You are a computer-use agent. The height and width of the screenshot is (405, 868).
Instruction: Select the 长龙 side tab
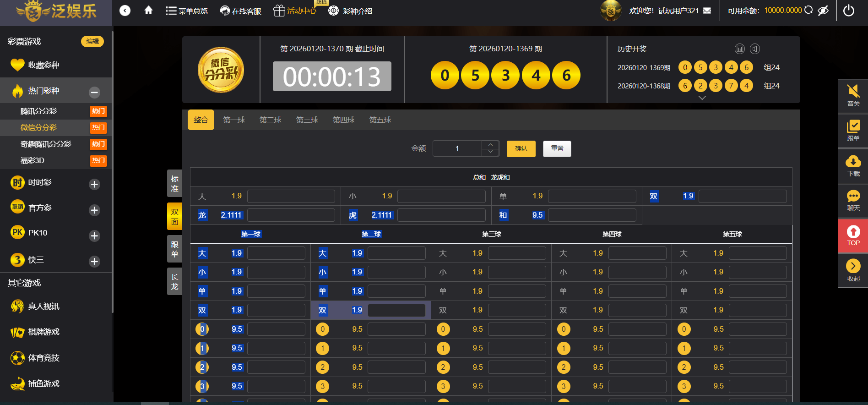pos(174,282)
